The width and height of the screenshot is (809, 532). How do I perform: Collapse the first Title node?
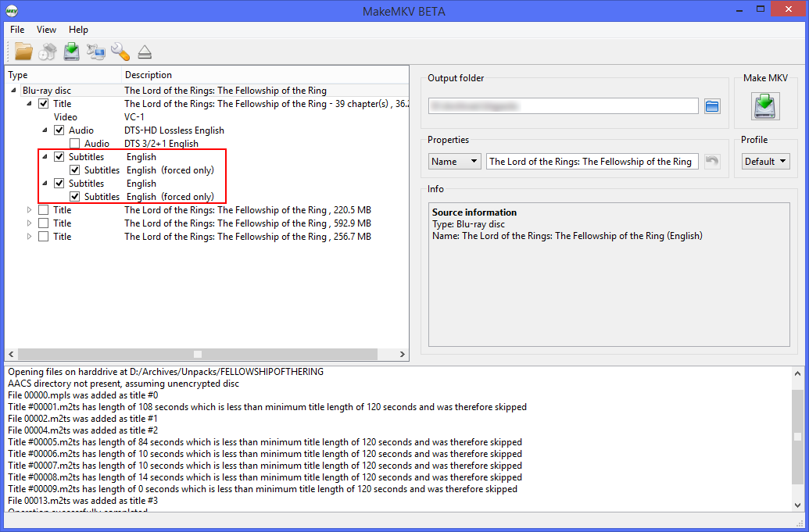30,104
